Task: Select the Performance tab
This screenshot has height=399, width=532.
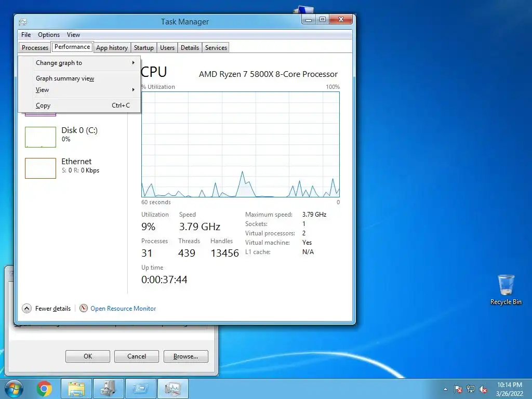Action: tap(72, 47)
